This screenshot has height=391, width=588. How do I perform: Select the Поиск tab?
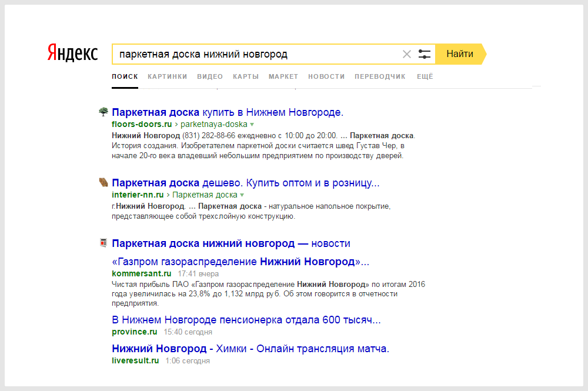pos(125,76)
